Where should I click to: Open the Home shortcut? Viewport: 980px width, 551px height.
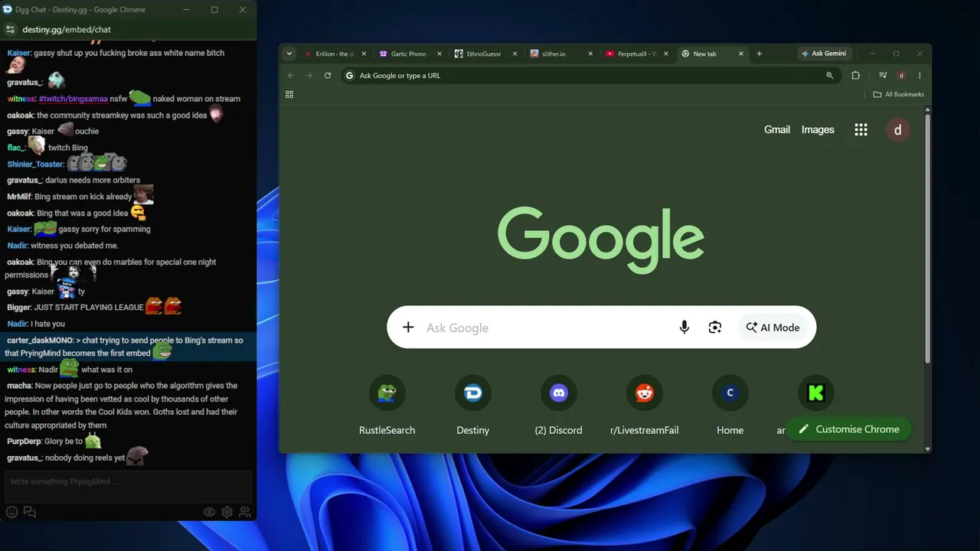[730, 406]
